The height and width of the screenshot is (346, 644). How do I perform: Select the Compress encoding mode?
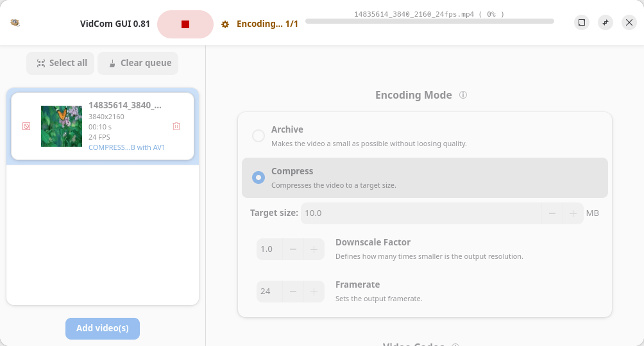[258, 177]
